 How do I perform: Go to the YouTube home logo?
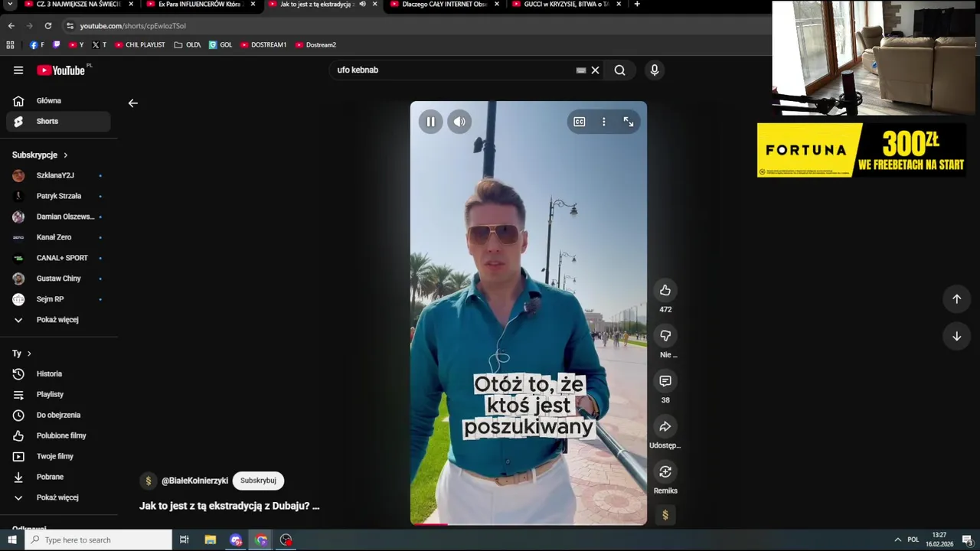point(61,70)
